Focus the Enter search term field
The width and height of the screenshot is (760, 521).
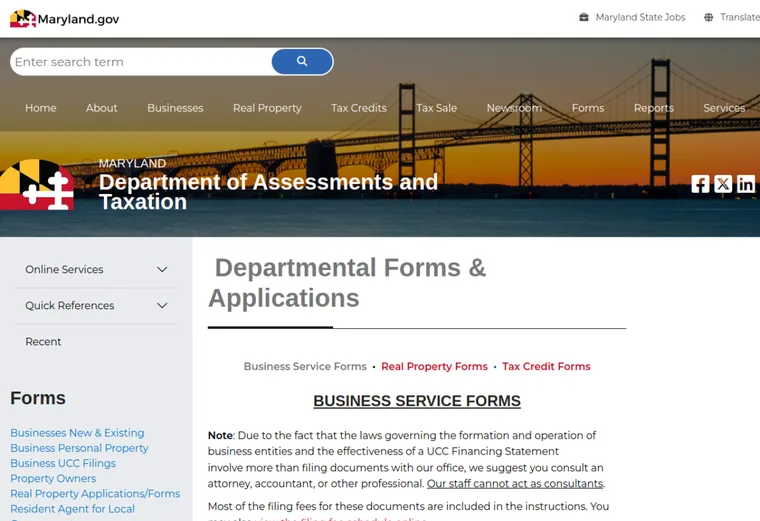pos(141,62)
